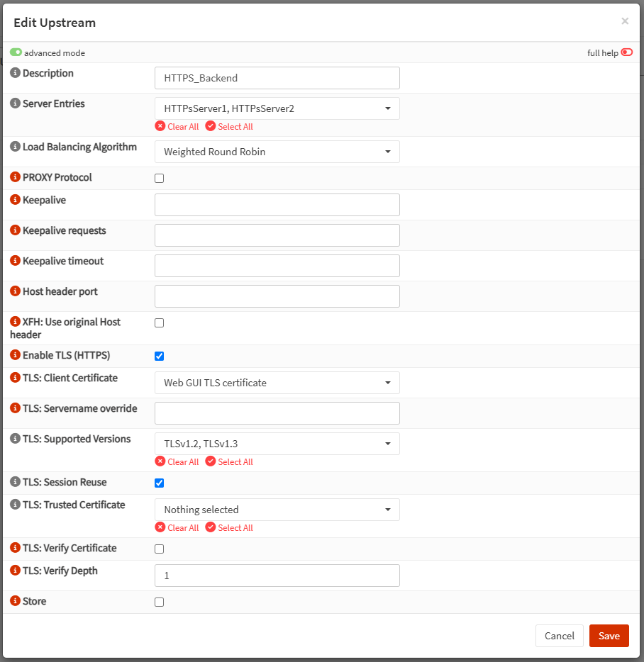Viewport: 644px width, 662px height.
Task: Click Clear All below Server Entries
Action: point(177,126)
